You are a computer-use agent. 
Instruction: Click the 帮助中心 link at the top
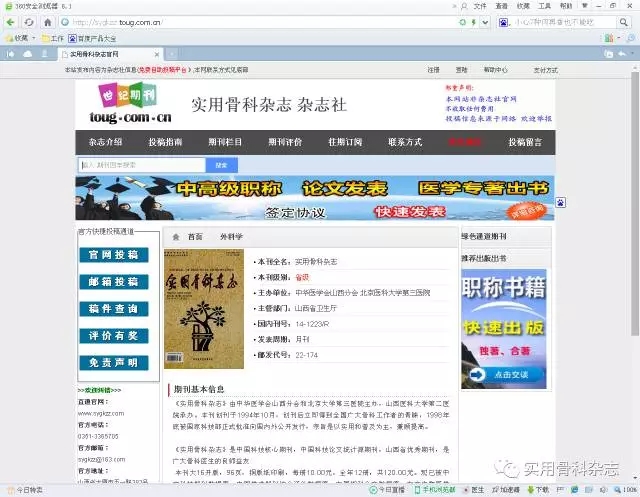(x=496, y=70)
